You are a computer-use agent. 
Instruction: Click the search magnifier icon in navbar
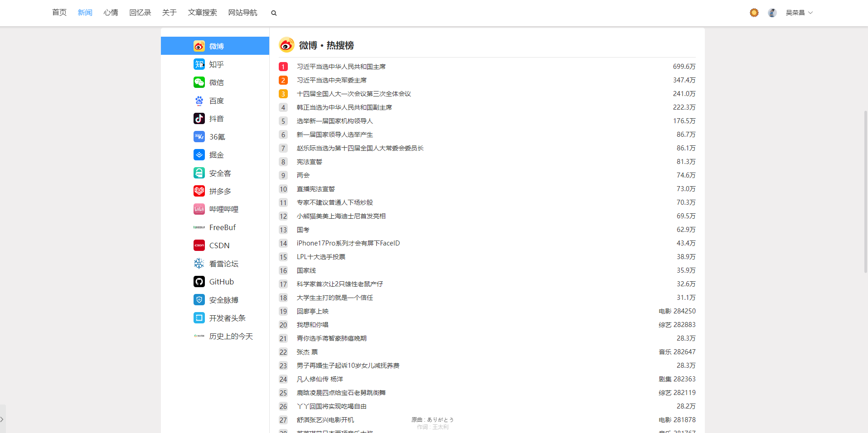pos(274,13)
